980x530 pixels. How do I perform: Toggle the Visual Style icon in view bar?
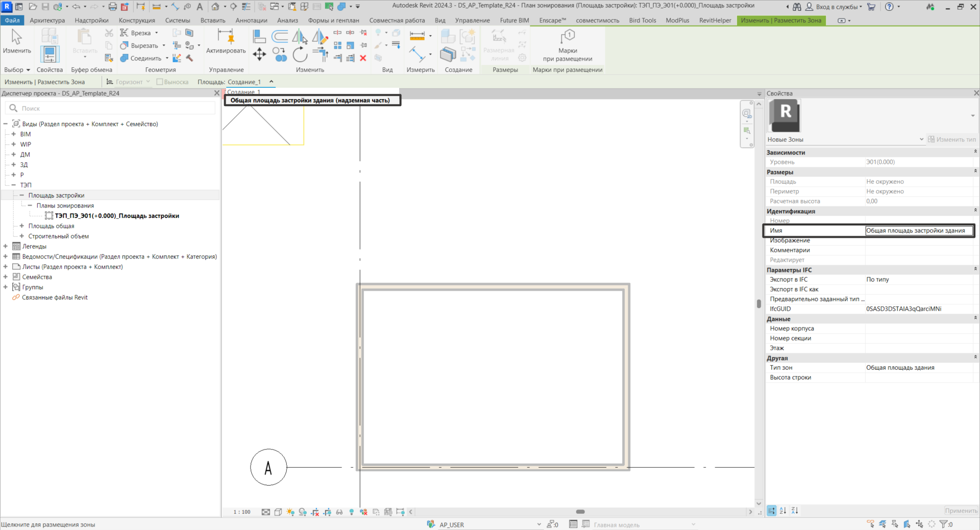pos(278,512)
